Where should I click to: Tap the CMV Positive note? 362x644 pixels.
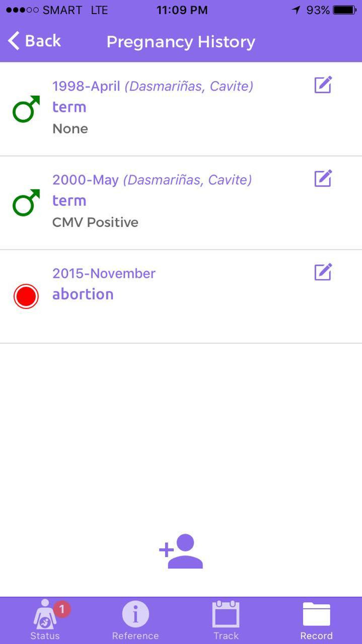tap(95, 222)
